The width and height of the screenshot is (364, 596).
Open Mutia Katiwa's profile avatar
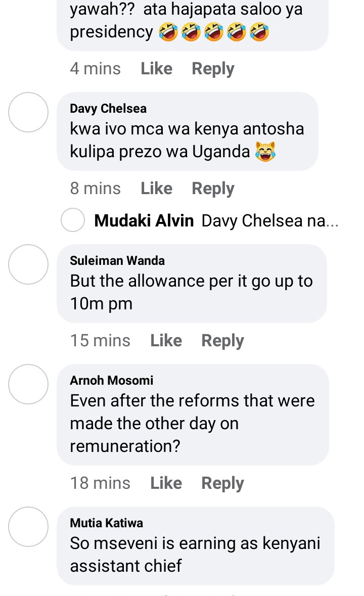tap(28, 526)
